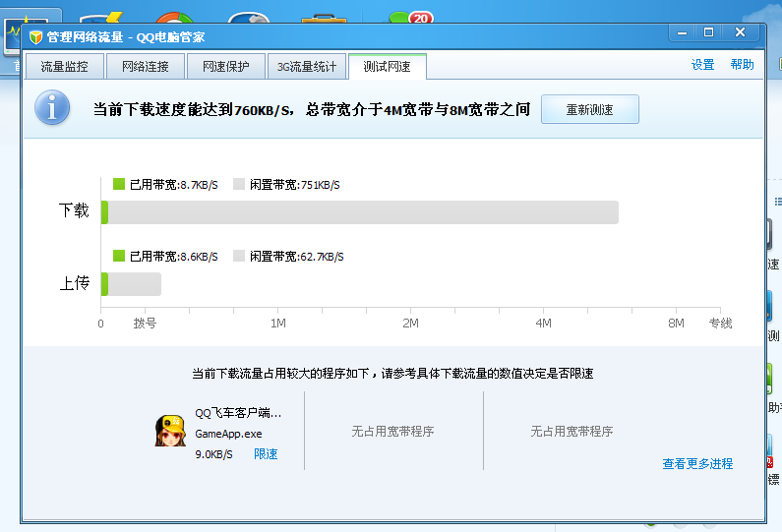Click the red 20 notification badge behind window
The height and width of the screenshot is (532, 782).
(x=421, y=19)
